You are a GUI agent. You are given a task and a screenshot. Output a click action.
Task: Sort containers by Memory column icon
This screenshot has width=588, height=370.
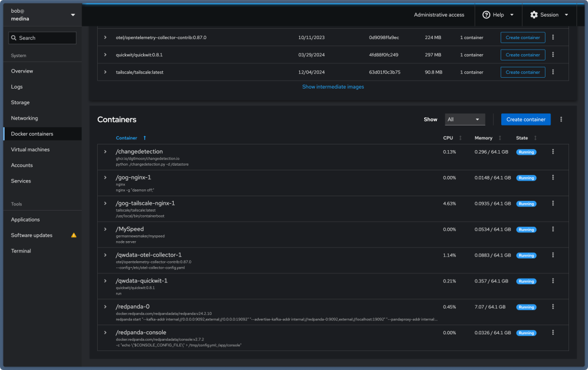click(499, 138)
